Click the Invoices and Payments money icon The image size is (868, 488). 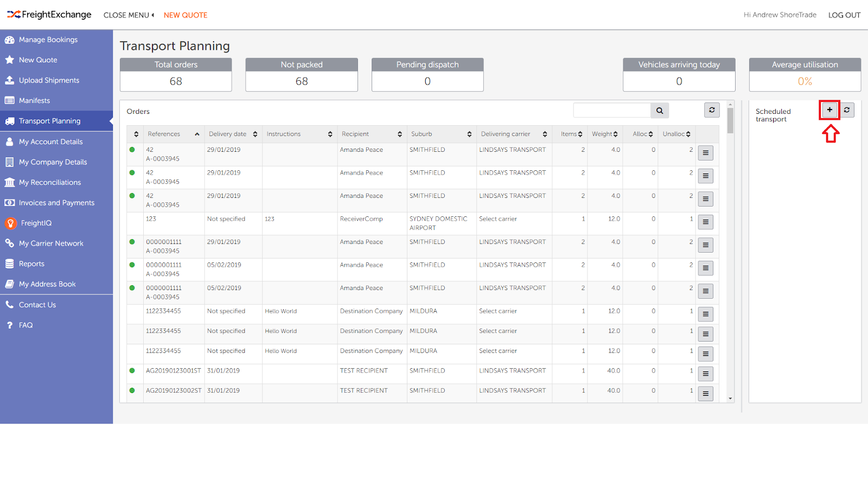9,203
